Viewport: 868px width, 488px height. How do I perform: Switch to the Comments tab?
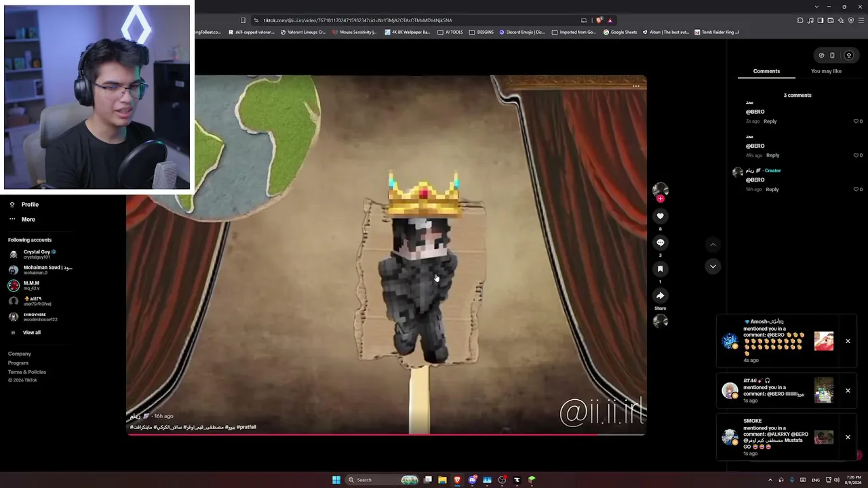[766, 71]
